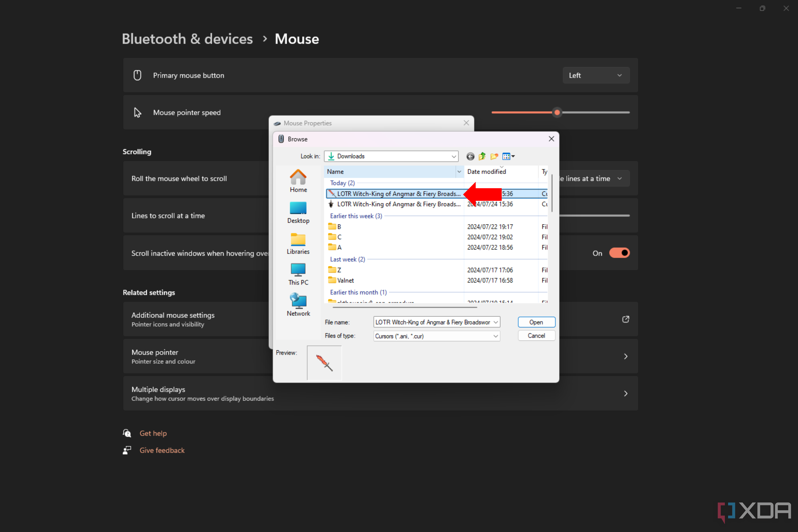Click the Back navigation icon in Browse
798x532 pixels.
point(470,156)
